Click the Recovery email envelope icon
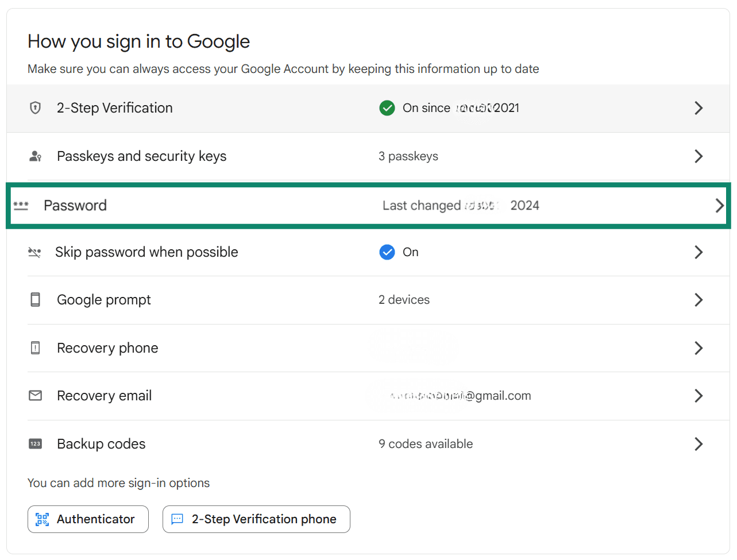Image resolution: width=737 pixels, height=560 pixels. click(35, 395)
